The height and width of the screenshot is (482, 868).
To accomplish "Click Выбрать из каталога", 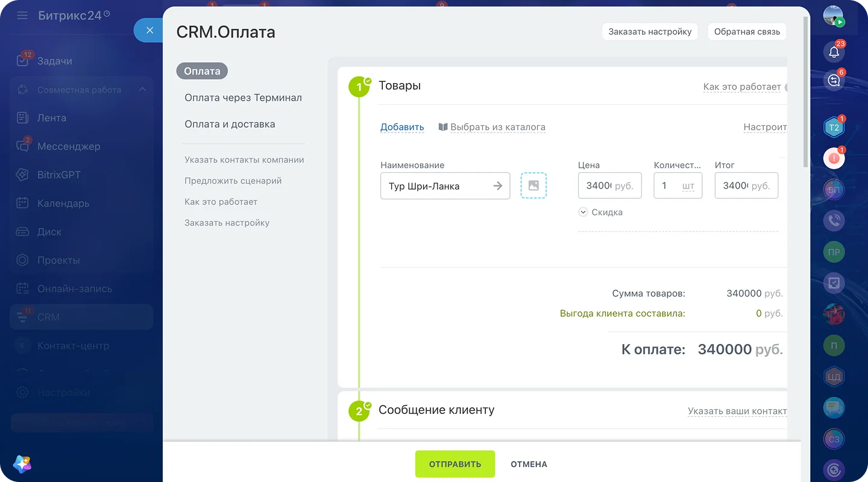I will point(491,127).
